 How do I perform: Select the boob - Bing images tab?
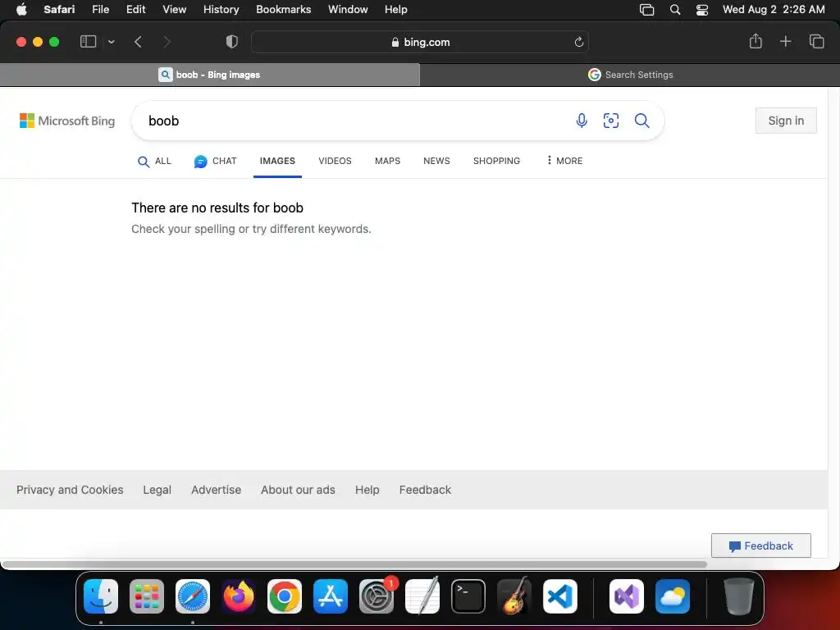pos(209,75)
